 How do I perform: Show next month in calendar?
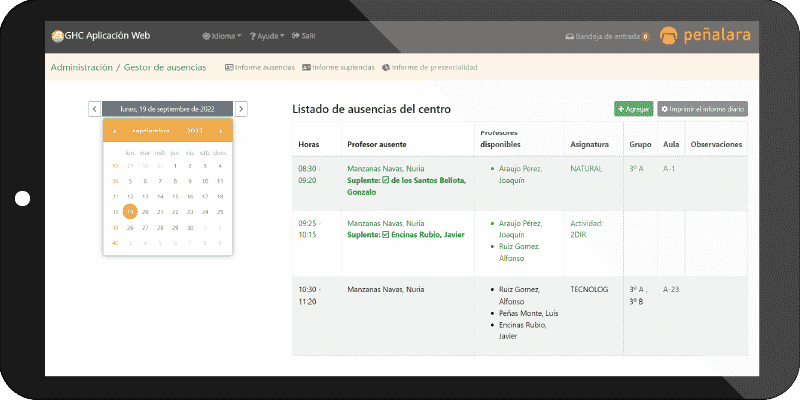[221, 131]
